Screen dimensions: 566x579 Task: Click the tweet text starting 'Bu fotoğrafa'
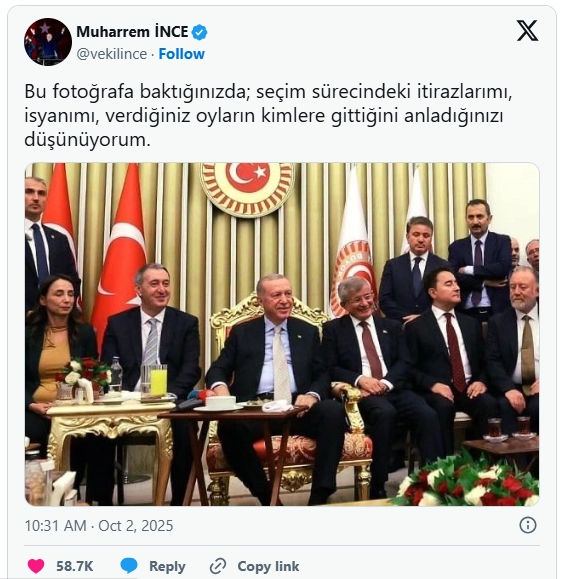pyautogui.click(x=268, y=116)
